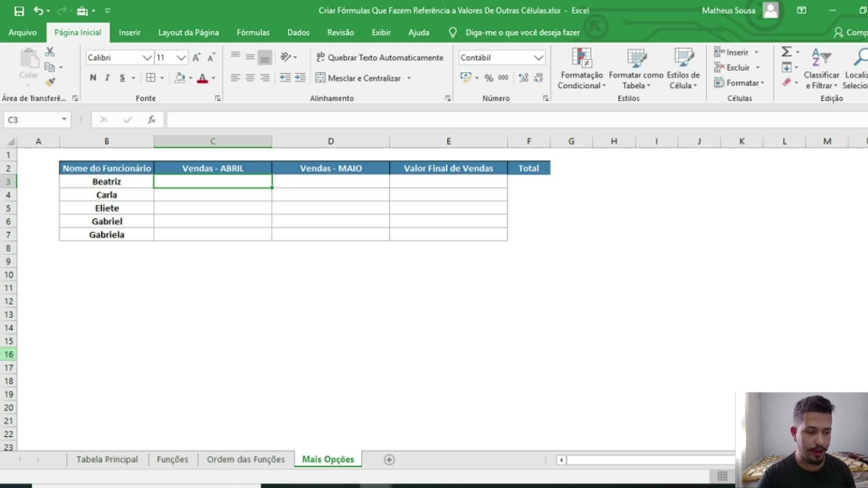Click the Cut scissors icon
Image resolution: width=868 pixels, height=488 pixels.
[x=50, y=52]
